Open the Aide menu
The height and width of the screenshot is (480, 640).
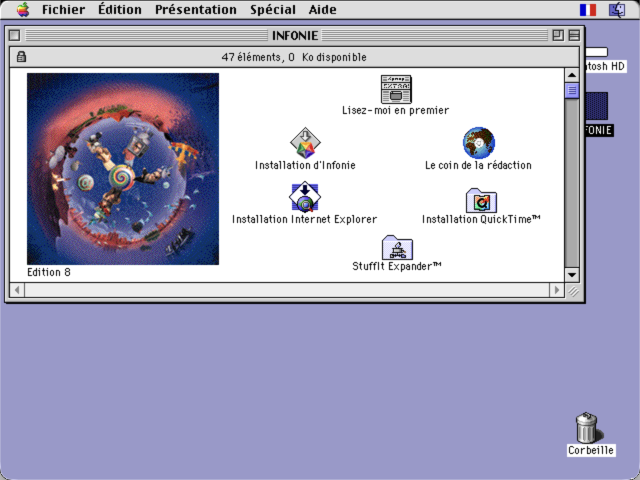click(322, 9)
